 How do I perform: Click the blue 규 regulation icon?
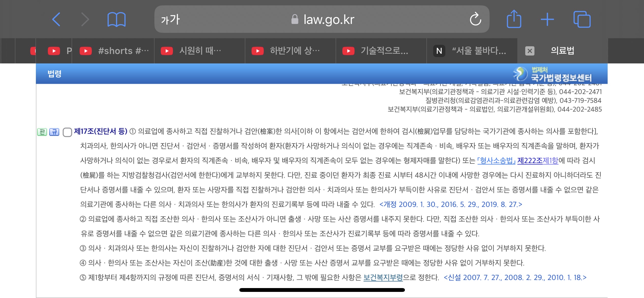[54, 132]
